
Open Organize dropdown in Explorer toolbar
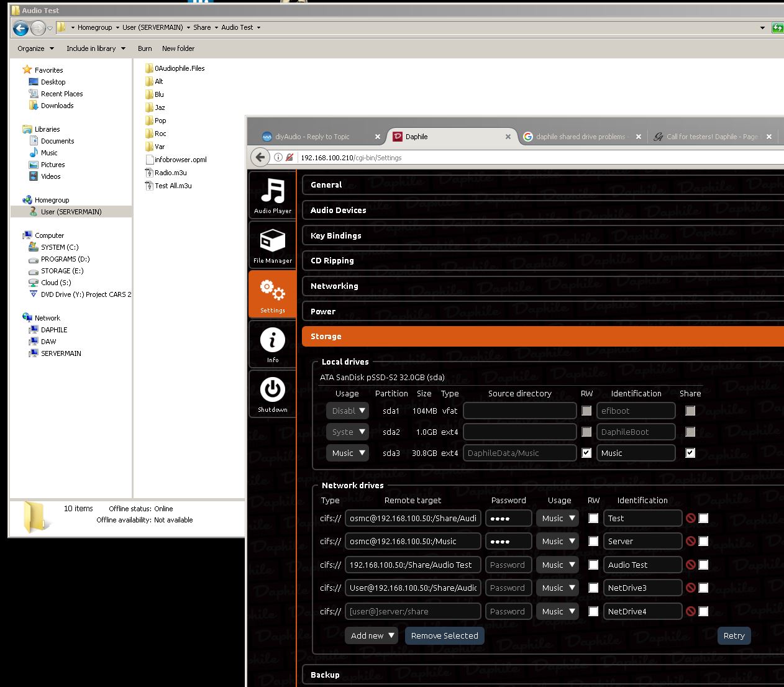pos(35,48)
